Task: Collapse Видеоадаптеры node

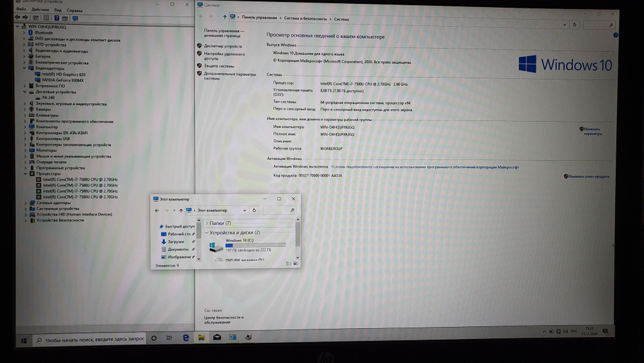Action: [24, 68]
